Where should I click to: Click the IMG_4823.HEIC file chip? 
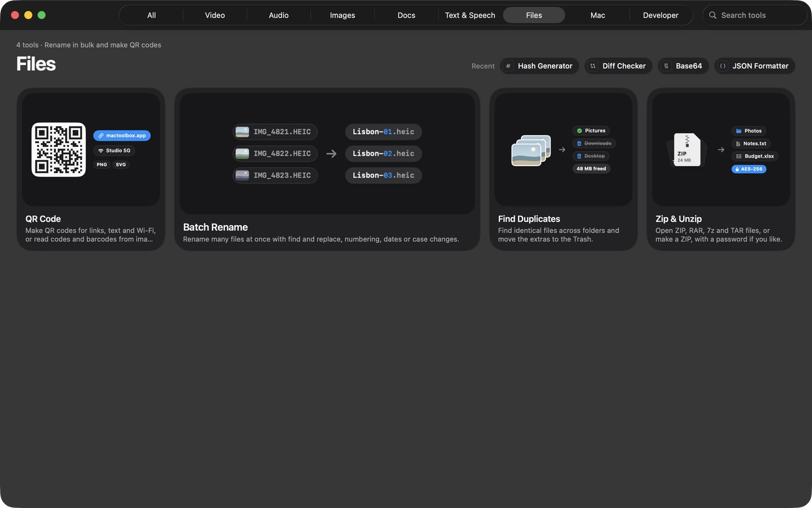pyautogui.click(x=275, y=175)
